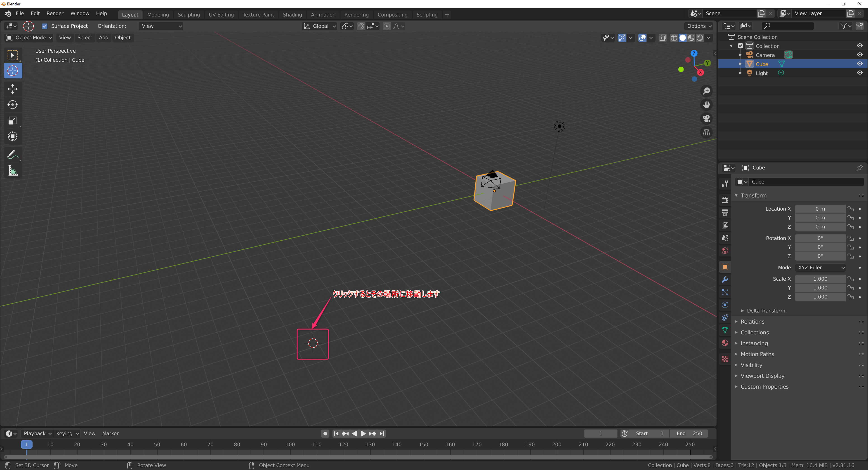Select the Light item in outliner
This screenshot has width=868, height=470.
(762, 73)
